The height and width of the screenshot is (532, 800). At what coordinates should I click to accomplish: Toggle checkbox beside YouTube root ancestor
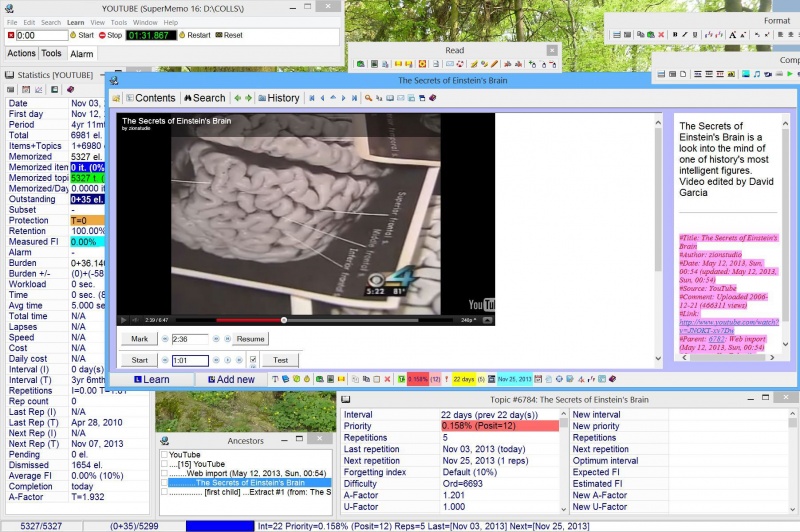(164, 454)
